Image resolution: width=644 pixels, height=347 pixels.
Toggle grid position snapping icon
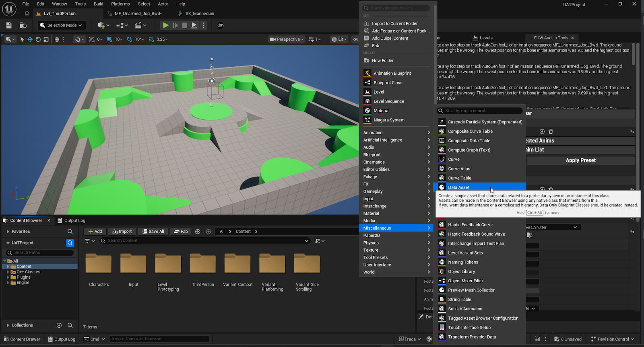[109, 39]
